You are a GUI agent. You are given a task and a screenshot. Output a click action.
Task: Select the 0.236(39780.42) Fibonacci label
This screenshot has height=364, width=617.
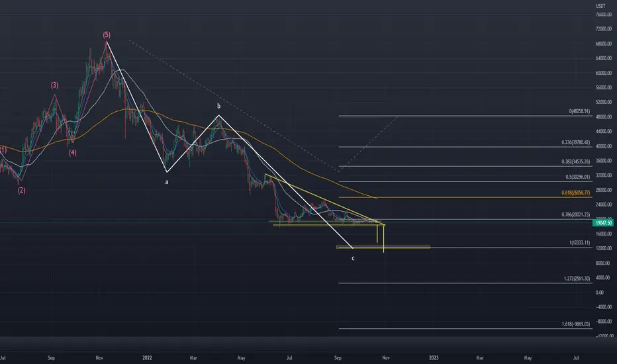[576, 142]
